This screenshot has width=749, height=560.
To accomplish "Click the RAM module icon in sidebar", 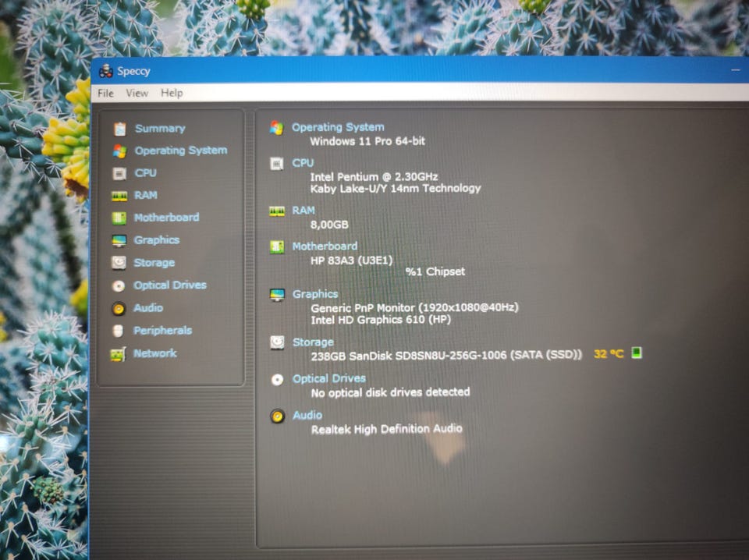I will point(119,196).
